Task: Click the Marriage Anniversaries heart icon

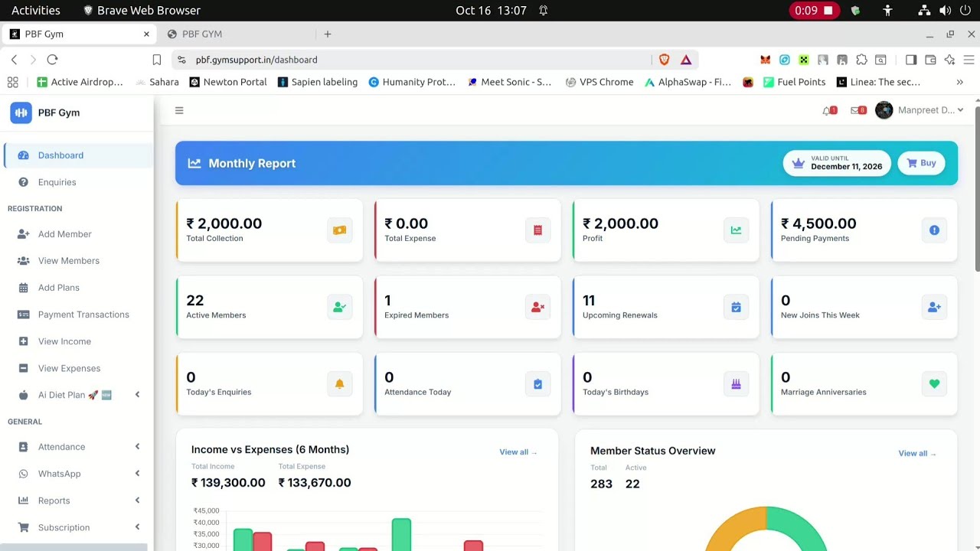Action: point(934,384)
